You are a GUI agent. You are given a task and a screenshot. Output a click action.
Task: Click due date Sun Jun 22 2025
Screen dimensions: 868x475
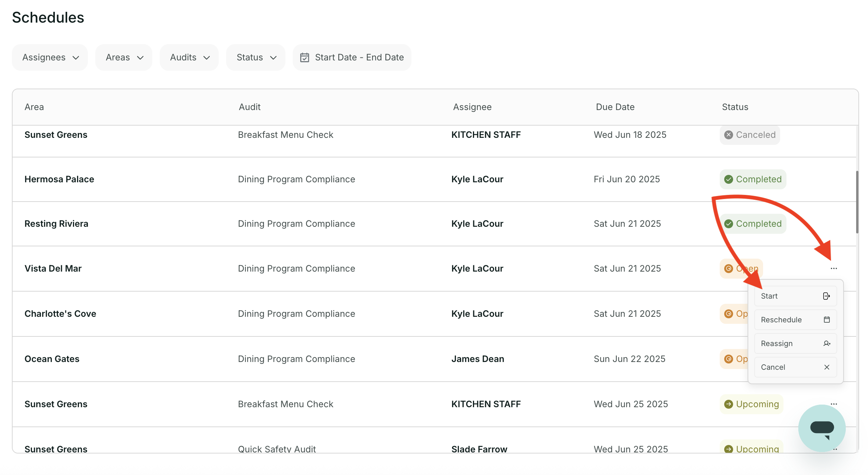(x=629, y=359)
